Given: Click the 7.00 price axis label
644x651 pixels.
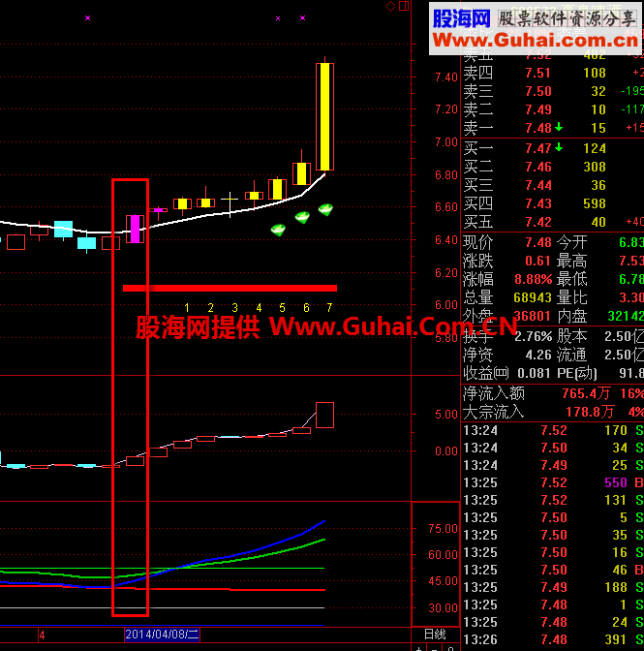Looking at the screenshot, I should tap(446, 142).
